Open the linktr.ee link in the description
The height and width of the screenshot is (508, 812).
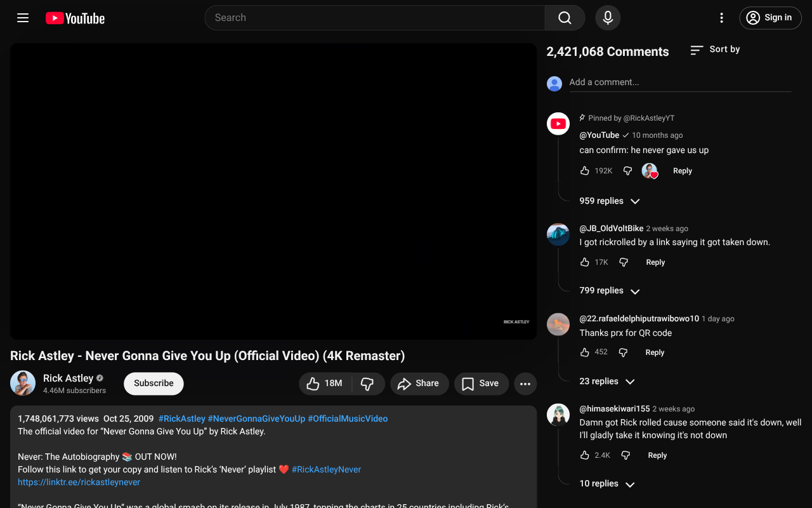78,482
